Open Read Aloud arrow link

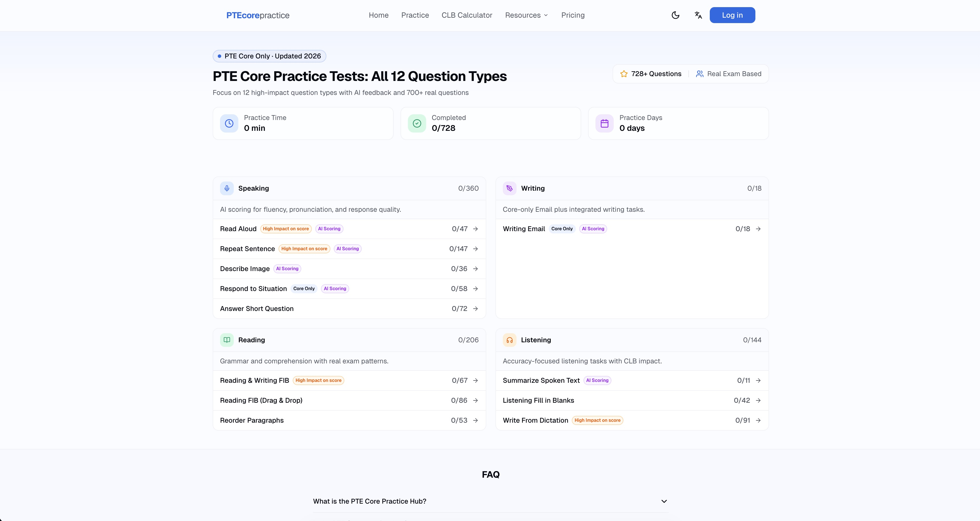[475, 229]
